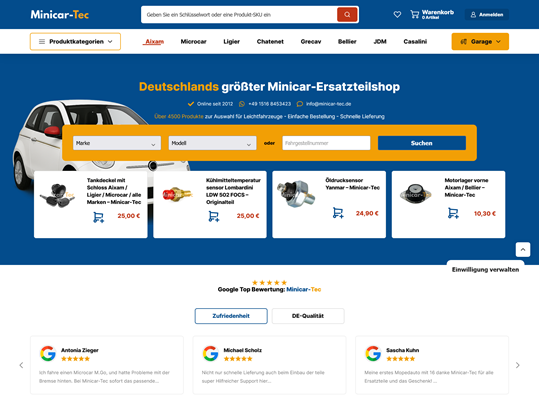Add Motorlager vorne to cart

pos(453,213)
